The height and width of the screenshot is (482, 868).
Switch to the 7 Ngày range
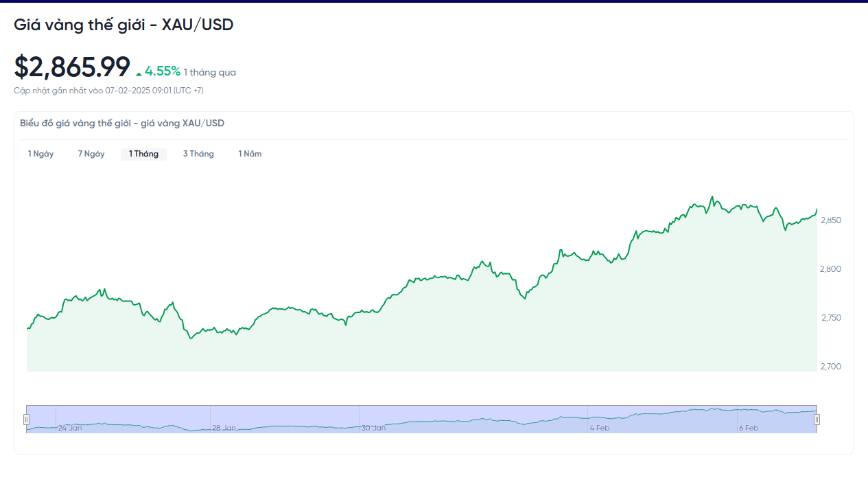pos(91,154)
